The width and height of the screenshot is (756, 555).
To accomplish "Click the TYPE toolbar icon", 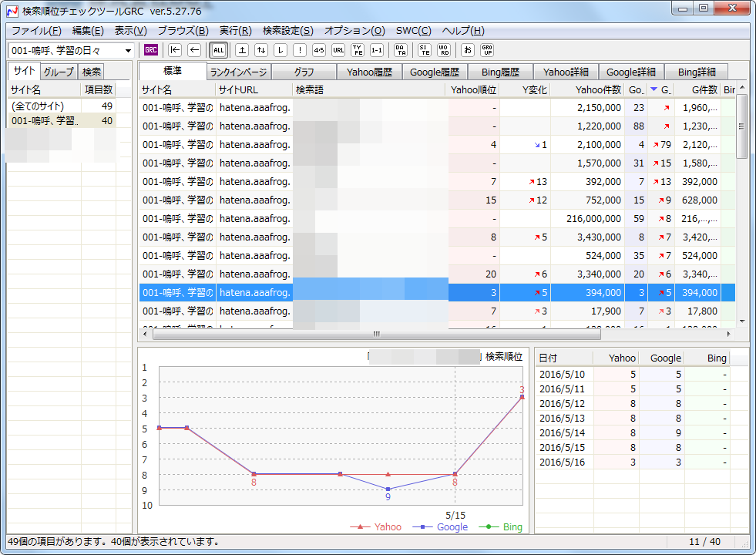I will point(358,49).
